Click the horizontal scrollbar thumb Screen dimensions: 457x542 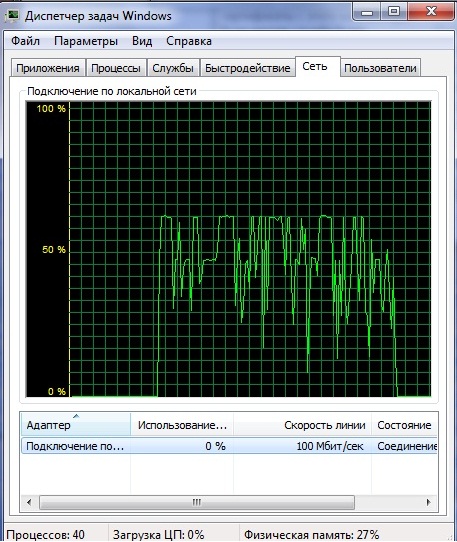tap(197, 502)
